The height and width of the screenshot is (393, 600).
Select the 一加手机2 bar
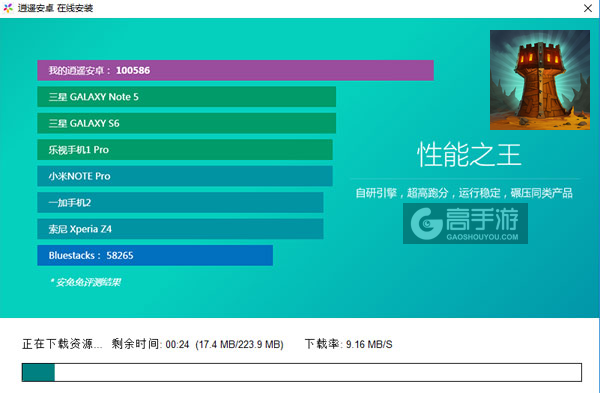click(x=180, y=202)
